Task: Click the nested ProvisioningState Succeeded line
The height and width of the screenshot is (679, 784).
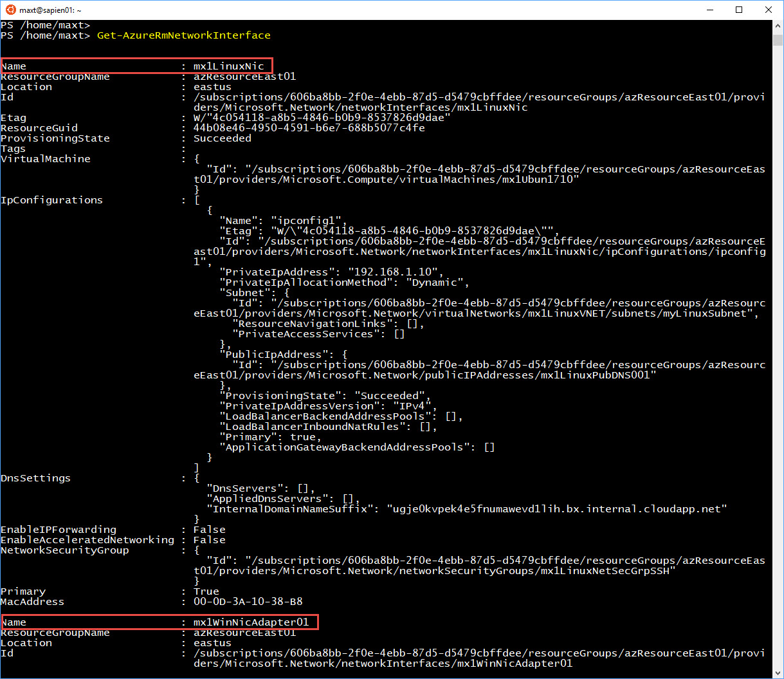Action: (x=325, y=396)
